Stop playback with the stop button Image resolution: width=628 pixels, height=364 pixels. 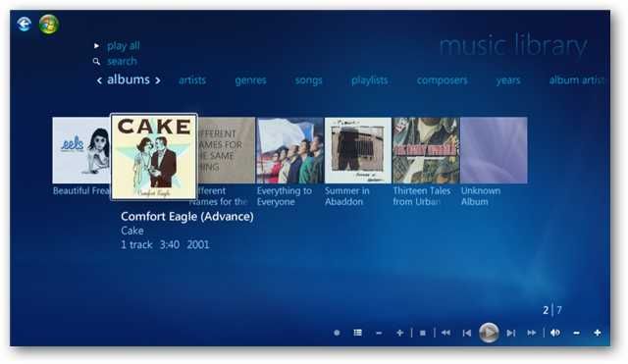(x=423, y=333)
